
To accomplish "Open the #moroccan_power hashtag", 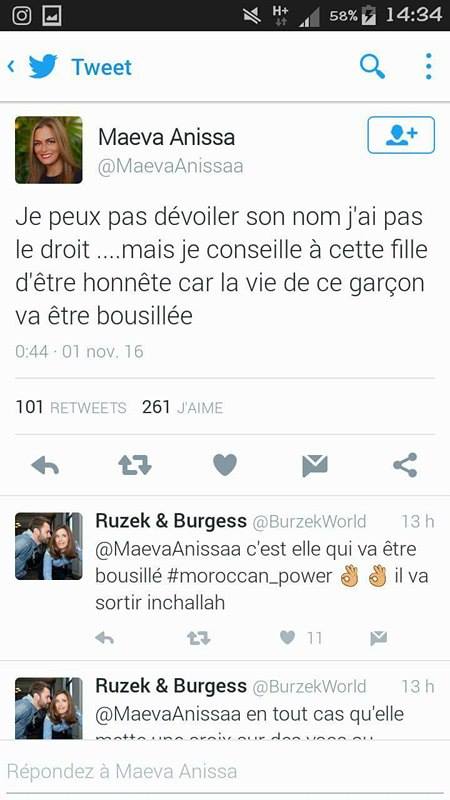I will [x=249, y=576].
